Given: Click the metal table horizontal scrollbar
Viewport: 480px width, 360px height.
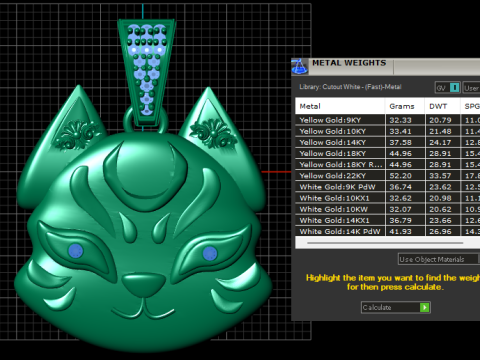Looking at the screenshot, I should pyautogui.click(x=385, y=243).
